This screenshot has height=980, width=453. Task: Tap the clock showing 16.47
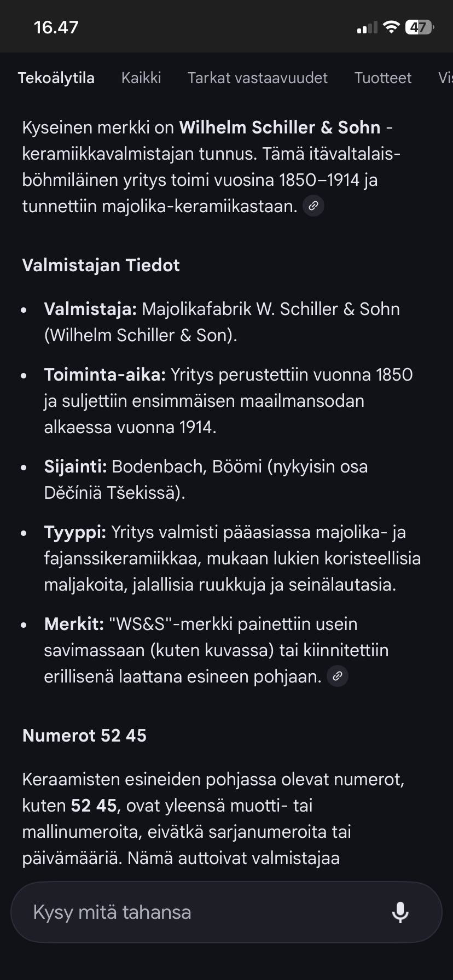55,26
